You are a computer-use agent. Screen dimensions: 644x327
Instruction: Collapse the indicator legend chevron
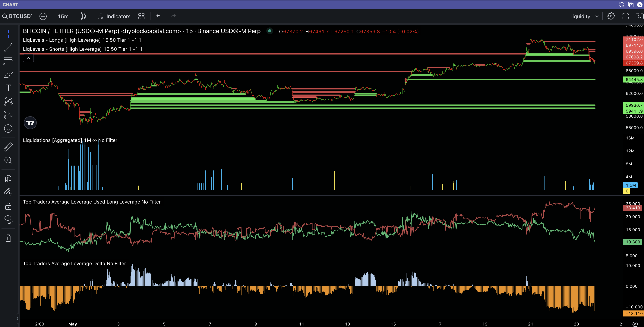29,58
